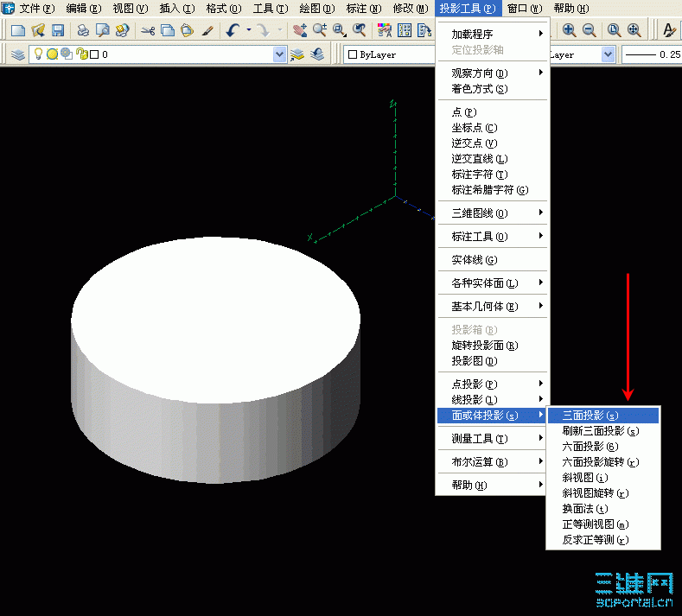Cut selection with scissors icon

pos(148,30)
